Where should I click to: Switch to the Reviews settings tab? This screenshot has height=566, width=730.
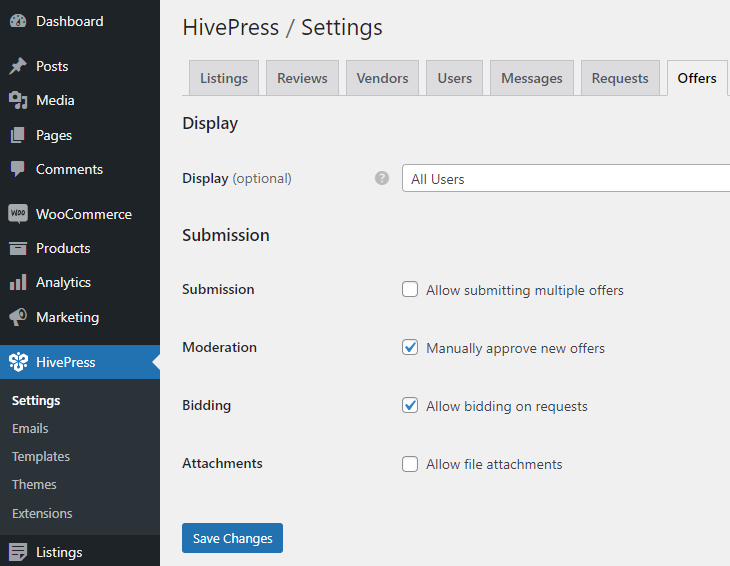pos(302,78)
